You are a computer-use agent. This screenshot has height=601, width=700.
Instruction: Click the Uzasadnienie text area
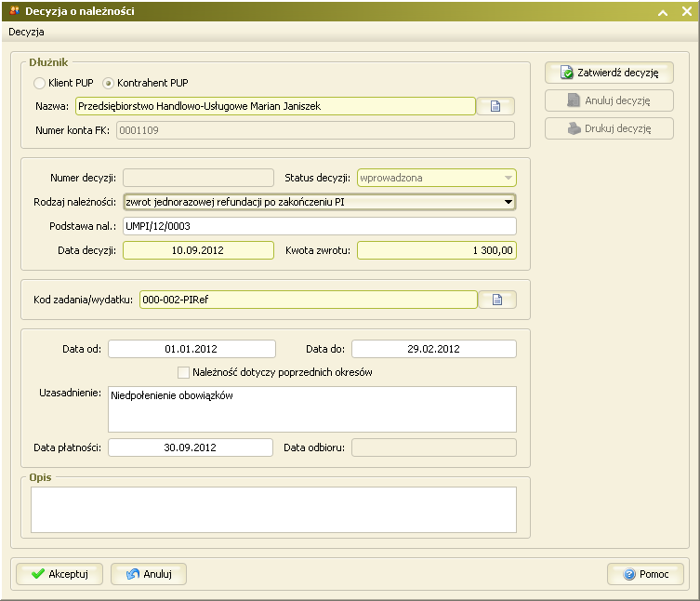click(312, 409)
